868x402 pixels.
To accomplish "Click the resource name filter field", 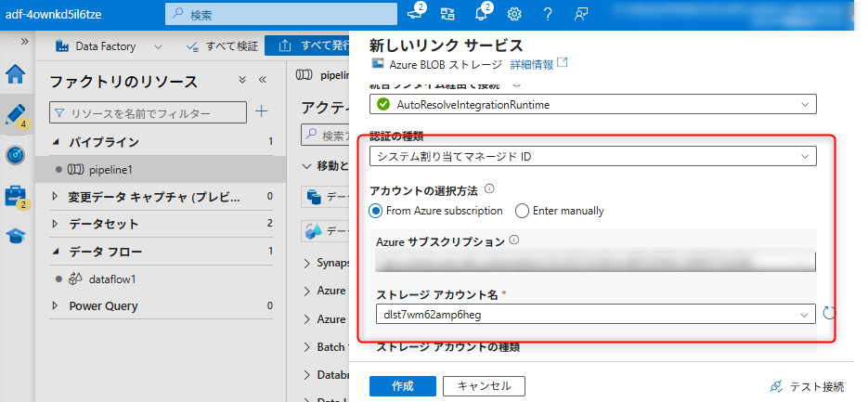I will pyautogui.click(x=148, y=113).
